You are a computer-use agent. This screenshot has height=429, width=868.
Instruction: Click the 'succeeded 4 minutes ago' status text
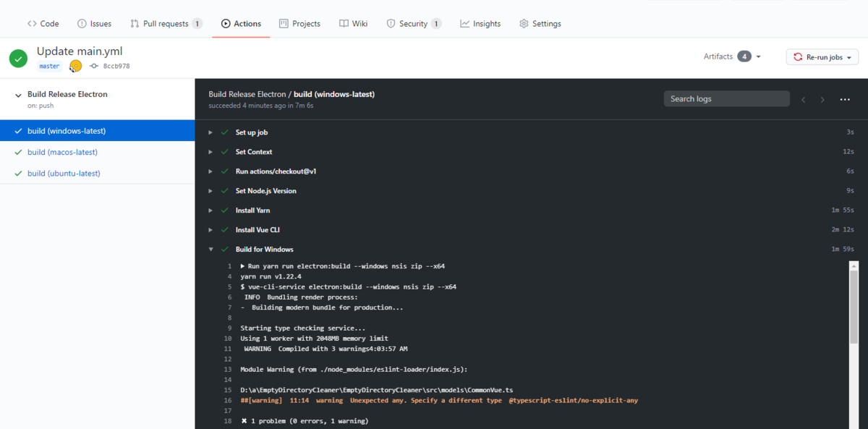[260, 106]
